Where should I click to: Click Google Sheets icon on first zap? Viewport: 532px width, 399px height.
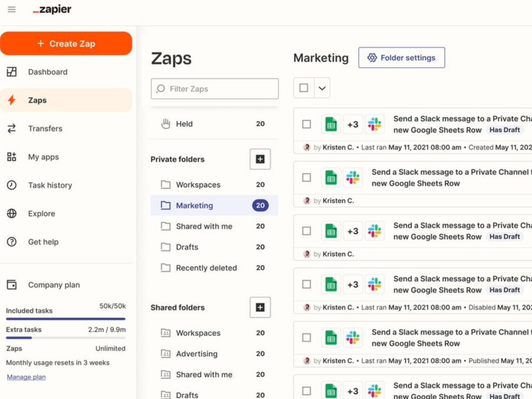(x=331, y=124)
